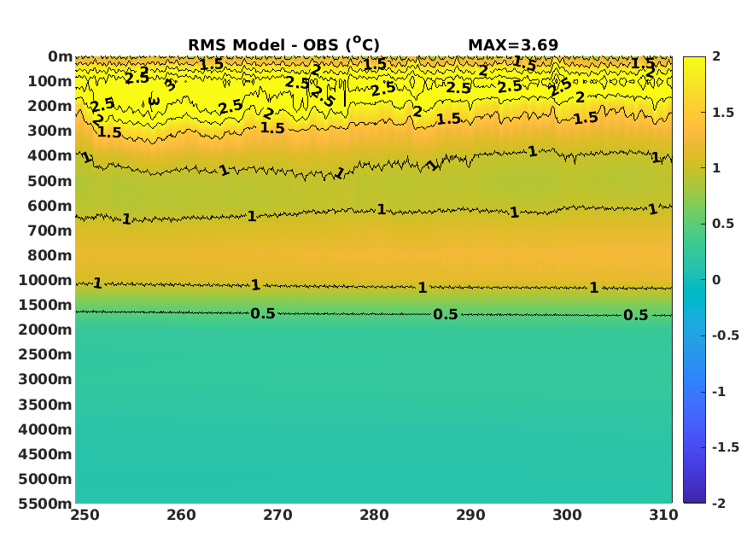Click the colorbar bottom tick label "-2"
Viewport: 747px width, 560px height.
(719, 503)
